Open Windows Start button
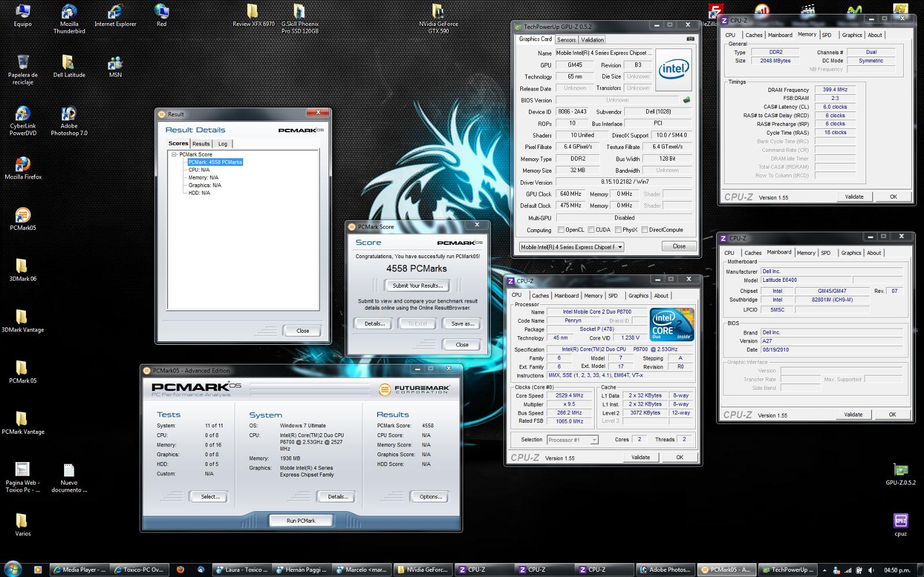Viewport: 924px width, 577px height. (13, 569)
